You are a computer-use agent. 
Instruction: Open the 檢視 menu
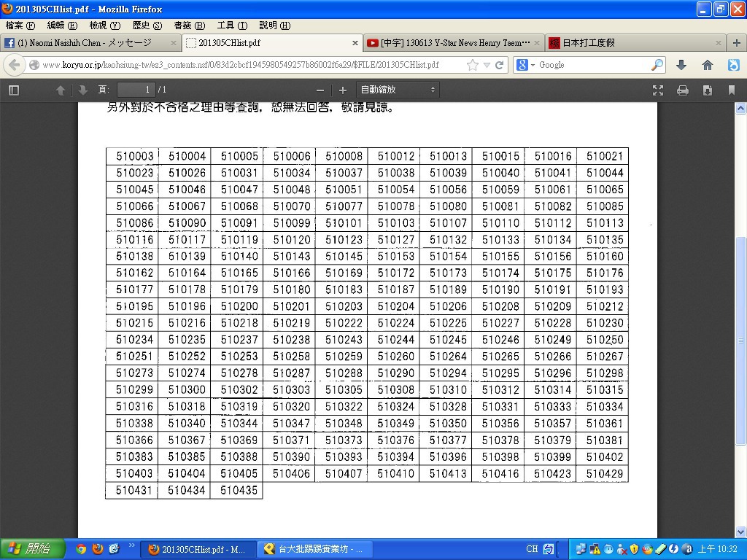point(105,26)
